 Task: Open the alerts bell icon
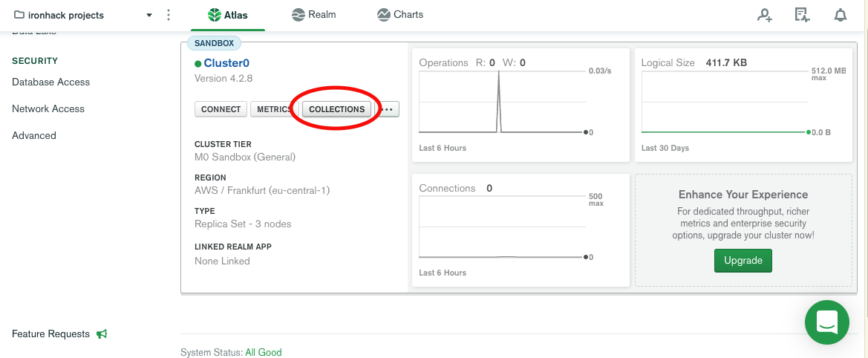[x=841, y=15]
